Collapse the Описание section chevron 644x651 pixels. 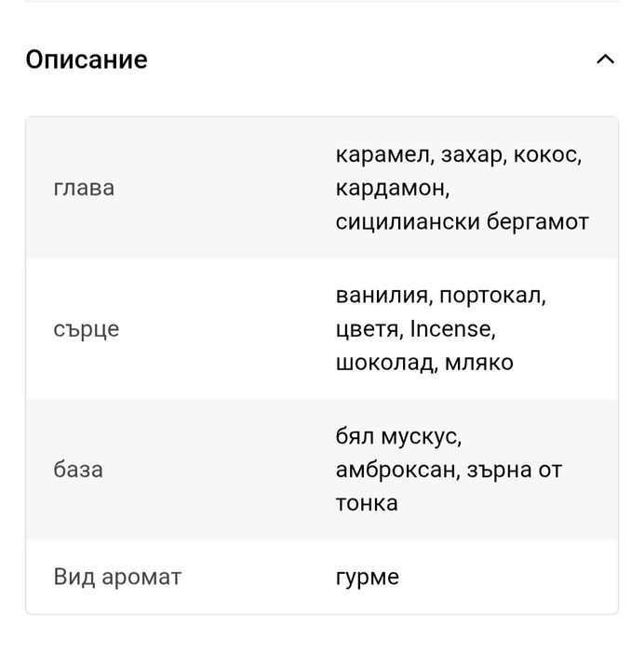[x=605, y=60]
